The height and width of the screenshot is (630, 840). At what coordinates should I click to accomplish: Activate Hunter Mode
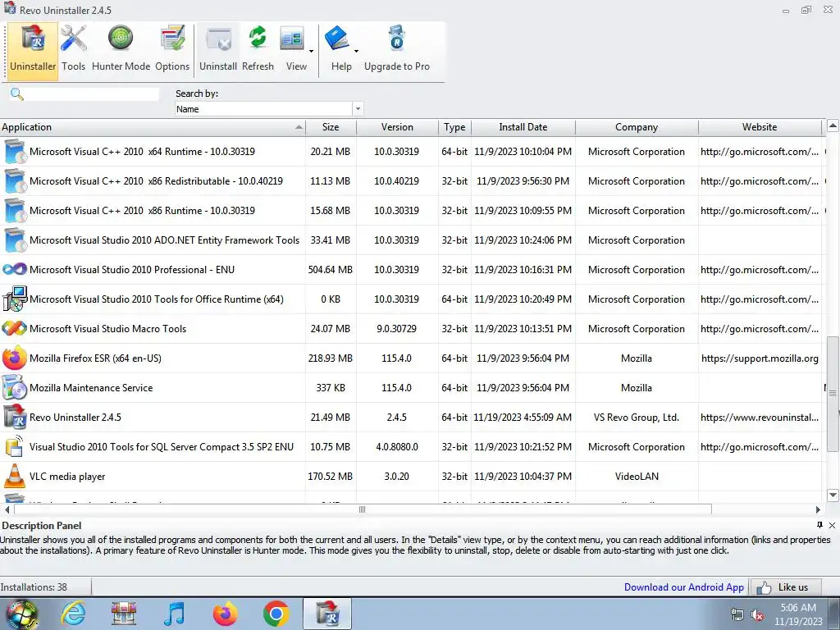pyautogui.click(x=121, y=49)
